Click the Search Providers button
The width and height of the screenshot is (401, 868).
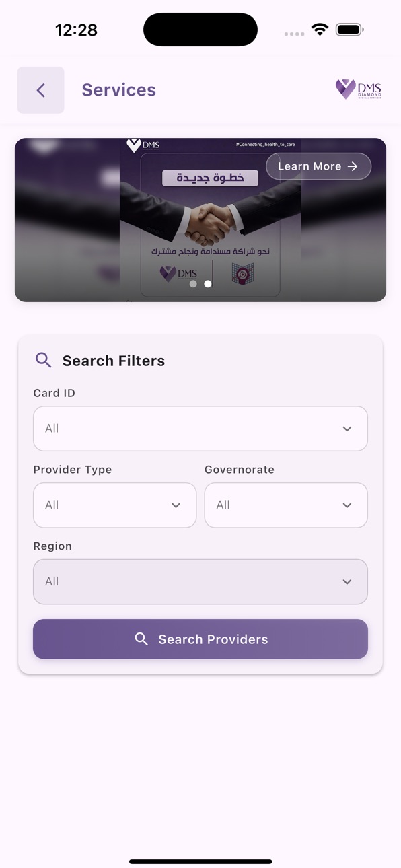pos(200,639)
